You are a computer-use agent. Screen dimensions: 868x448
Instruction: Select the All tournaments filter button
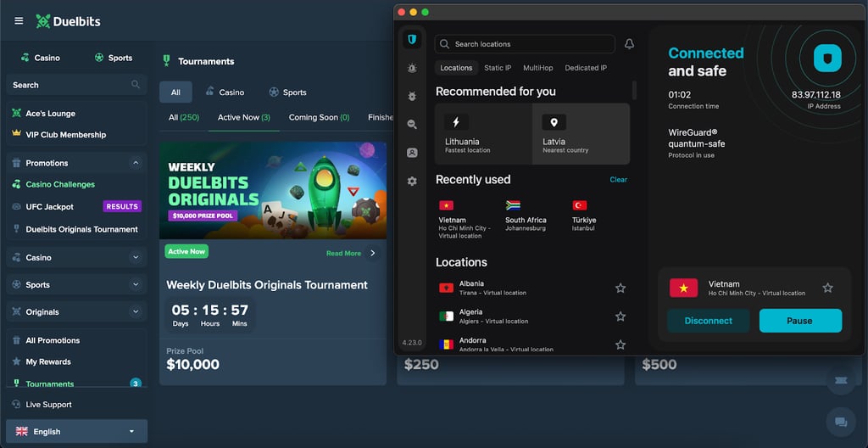[x=175, y=92]
